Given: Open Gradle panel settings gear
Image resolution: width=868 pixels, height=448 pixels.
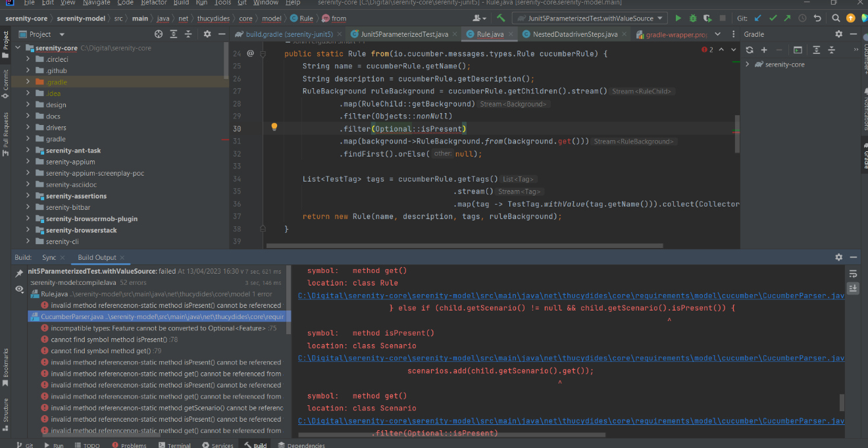Looking at the screenshot, I should (x=838, y=34).
